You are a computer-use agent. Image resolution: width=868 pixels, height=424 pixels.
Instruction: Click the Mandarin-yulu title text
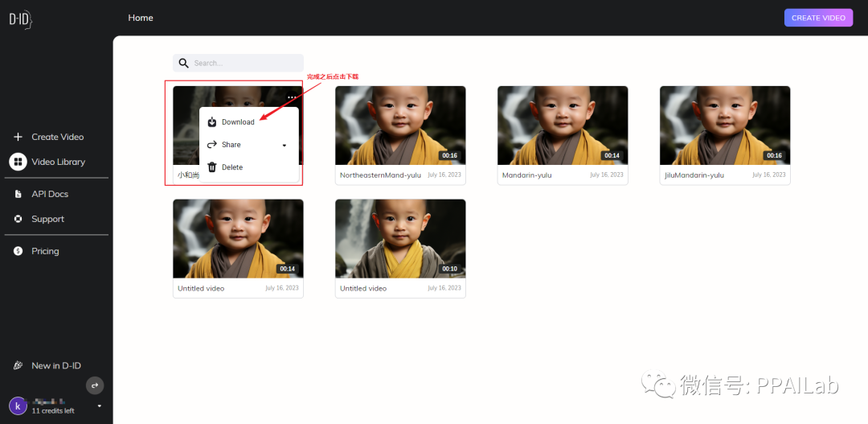(527, 175)
